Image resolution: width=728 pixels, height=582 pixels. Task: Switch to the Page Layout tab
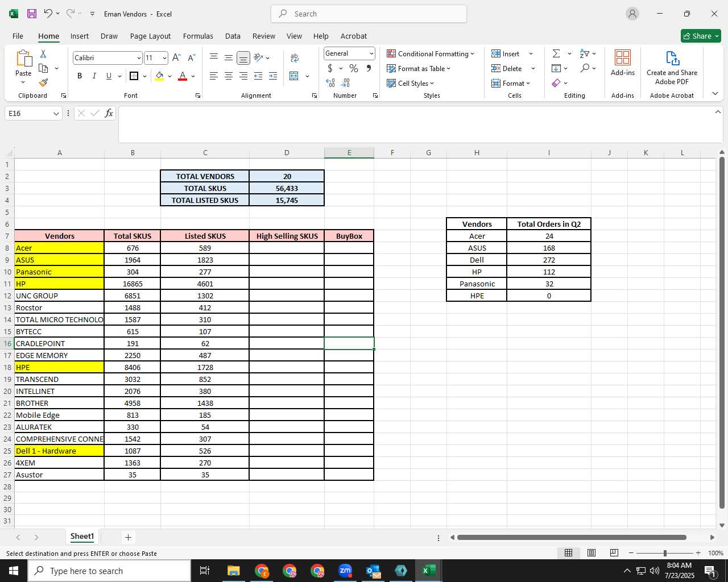coord(150,36)
